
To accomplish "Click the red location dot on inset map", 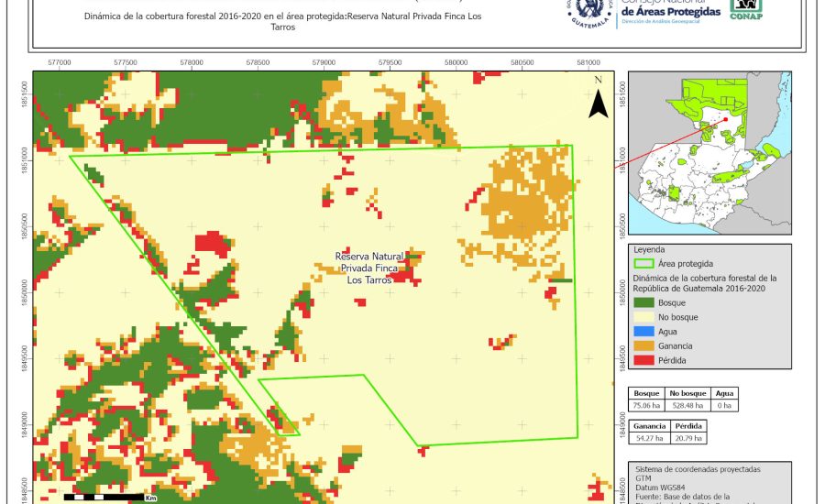I will [724, 118].
